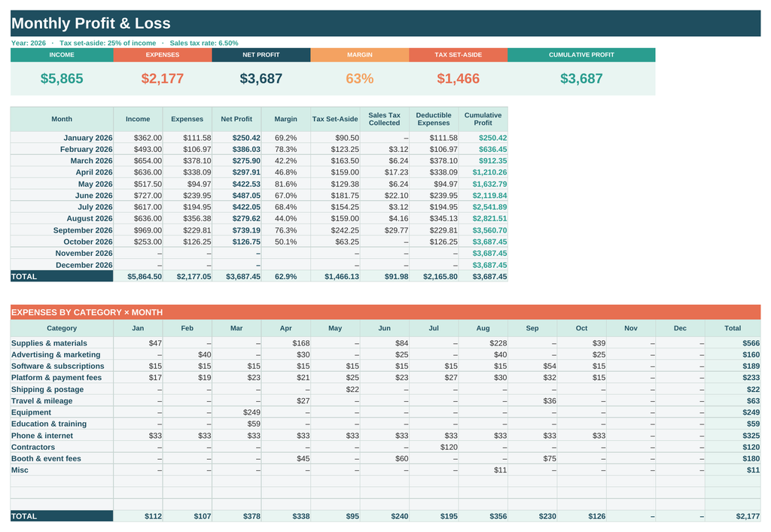Image resolution: width=771 pixels, height=532 pixels.
Task: Click the Month column header
Action: click(62, 119)
